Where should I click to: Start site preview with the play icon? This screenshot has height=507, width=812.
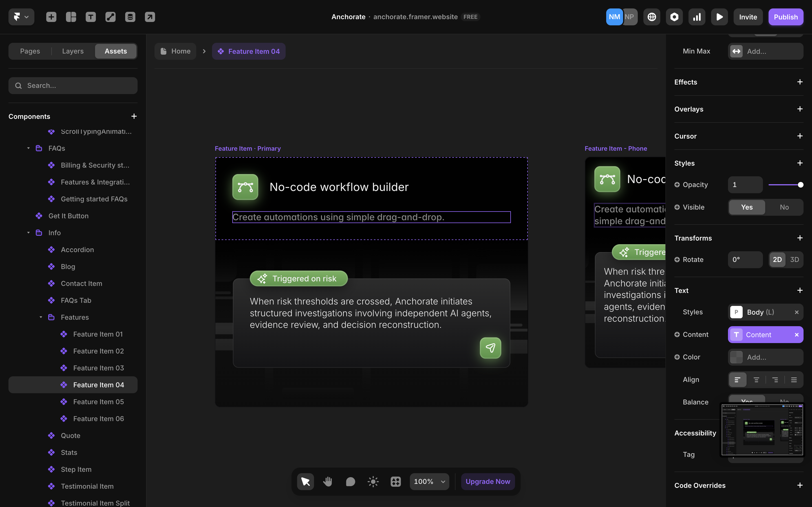[x=720, y=17]
